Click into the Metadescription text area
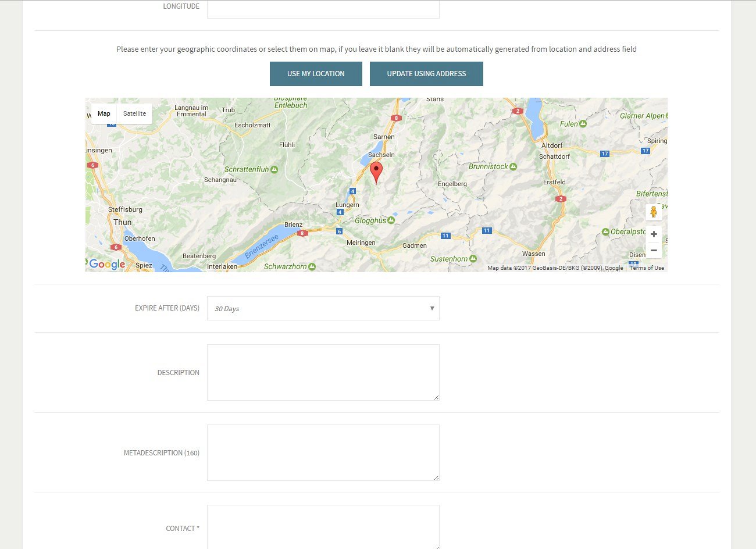756x549 pixels. [x=323, y=452]
